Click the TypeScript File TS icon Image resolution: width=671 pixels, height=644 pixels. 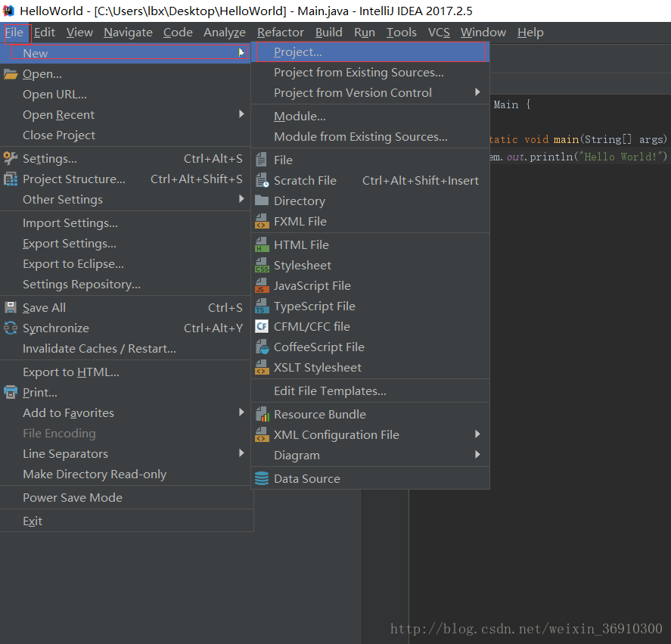tap(262, 306)
